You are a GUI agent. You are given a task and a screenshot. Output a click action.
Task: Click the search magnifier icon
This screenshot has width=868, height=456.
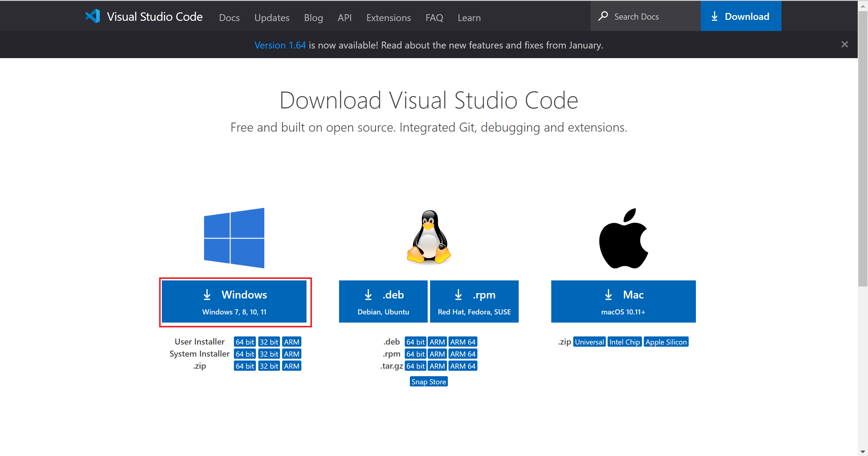coord(603,16)
